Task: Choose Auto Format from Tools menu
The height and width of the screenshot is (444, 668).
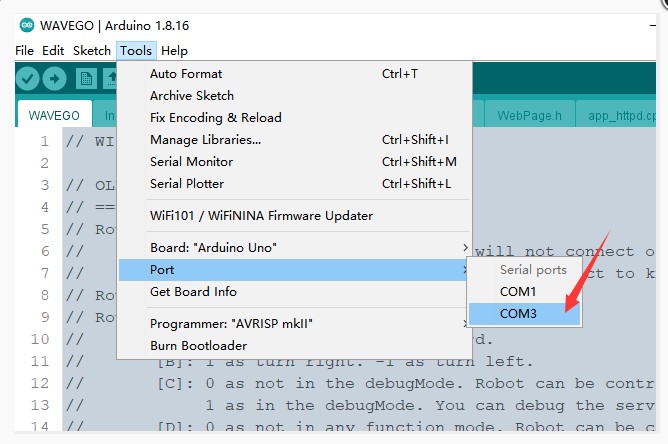Action: pos(295,74)
